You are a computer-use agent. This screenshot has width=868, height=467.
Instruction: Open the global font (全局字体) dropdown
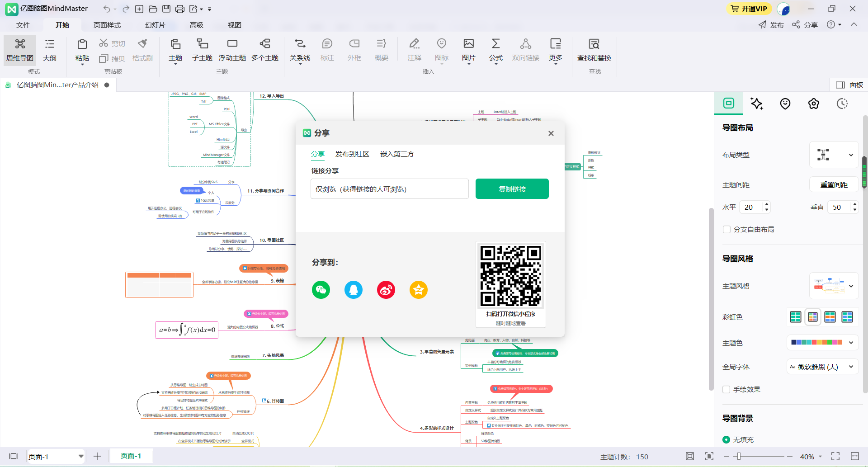pos(822,367)
